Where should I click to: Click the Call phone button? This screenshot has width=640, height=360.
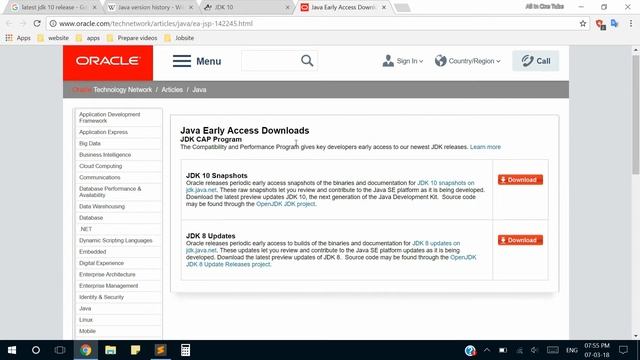536,61
